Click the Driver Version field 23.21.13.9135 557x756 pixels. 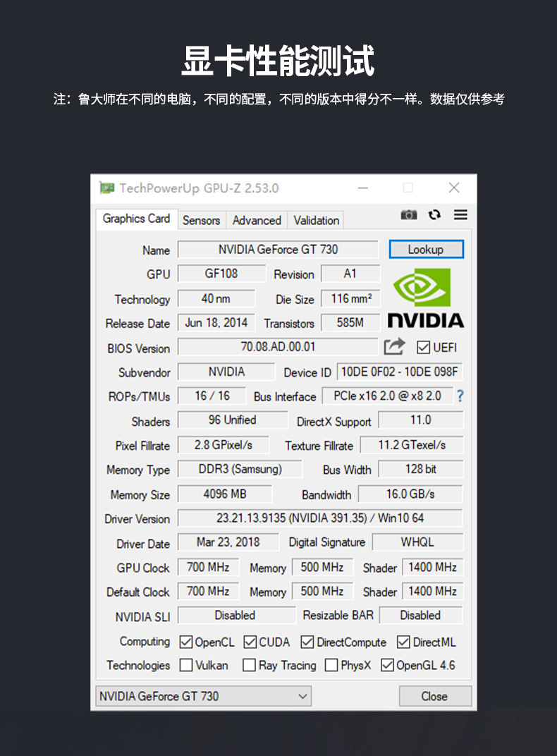[320, 518]
